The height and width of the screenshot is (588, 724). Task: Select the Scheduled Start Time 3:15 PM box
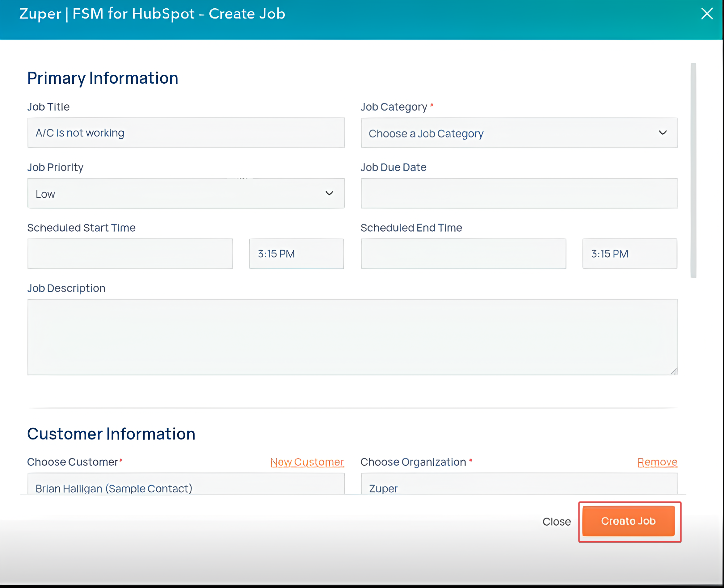click(x=297, y=254)
